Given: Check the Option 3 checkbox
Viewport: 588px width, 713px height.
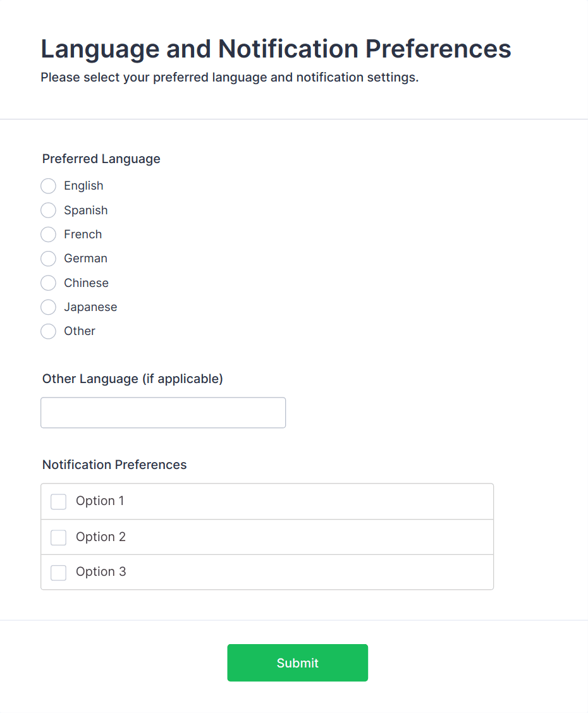Looking at the screenshot, I should [x=59, y=573].
